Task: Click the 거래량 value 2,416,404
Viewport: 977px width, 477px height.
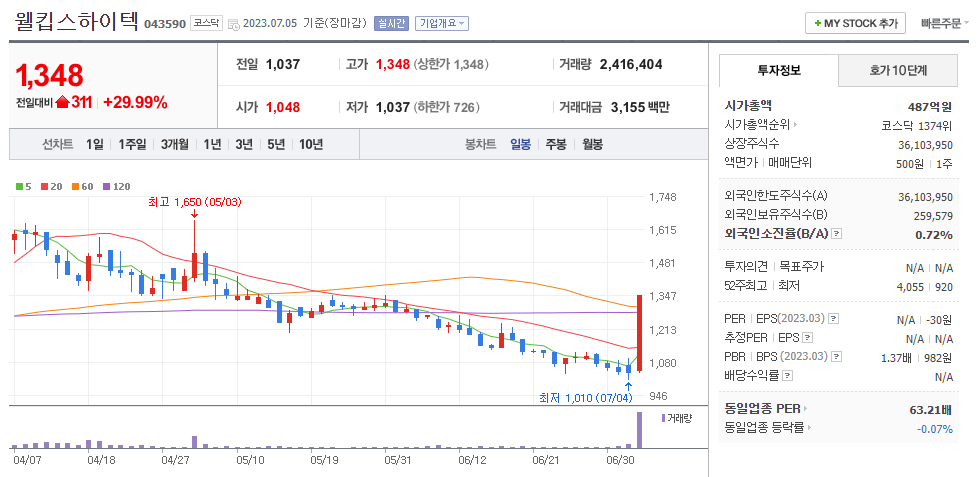Action: click(x=631, y=64)
